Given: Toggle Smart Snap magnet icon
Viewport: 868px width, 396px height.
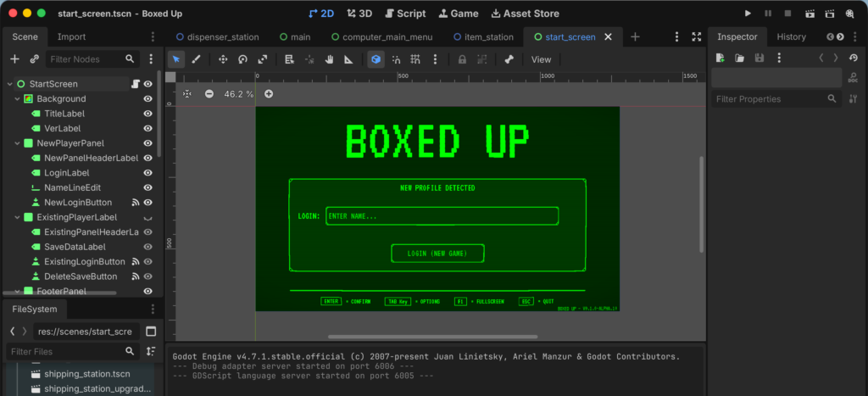Looking at the screenshot, I should (x=397, y=59).
